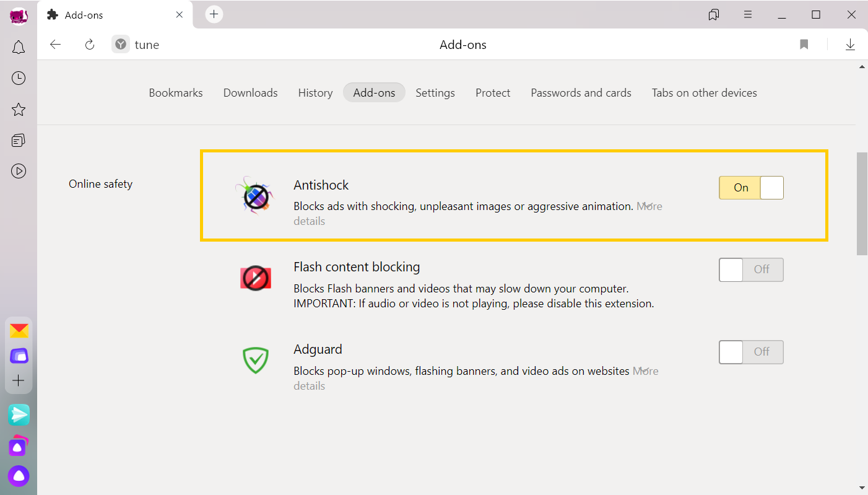Screen dimensions: 868x495
Task: Enable Flash content blocking toggle
Action: (751, 269)
